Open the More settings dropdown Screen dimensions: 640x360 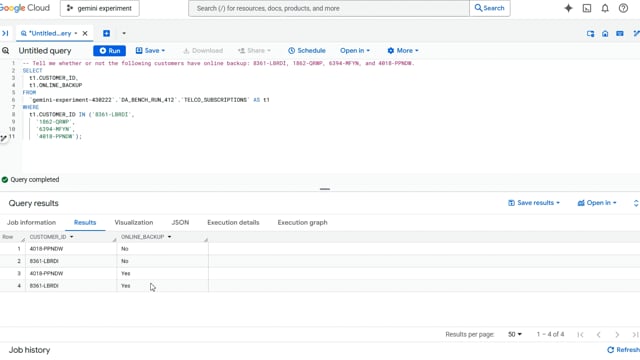(x=403, y=51)
